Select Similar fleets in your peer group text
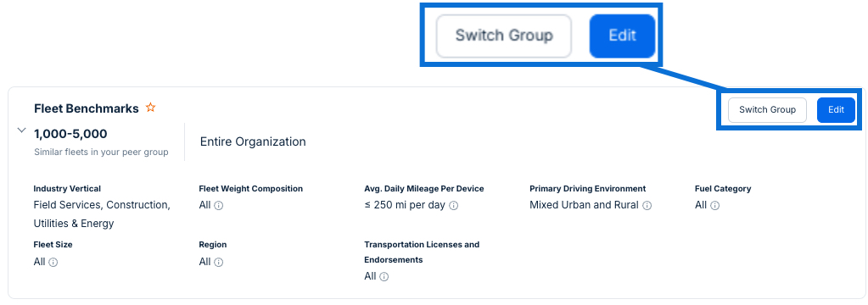 click(101, 152)
